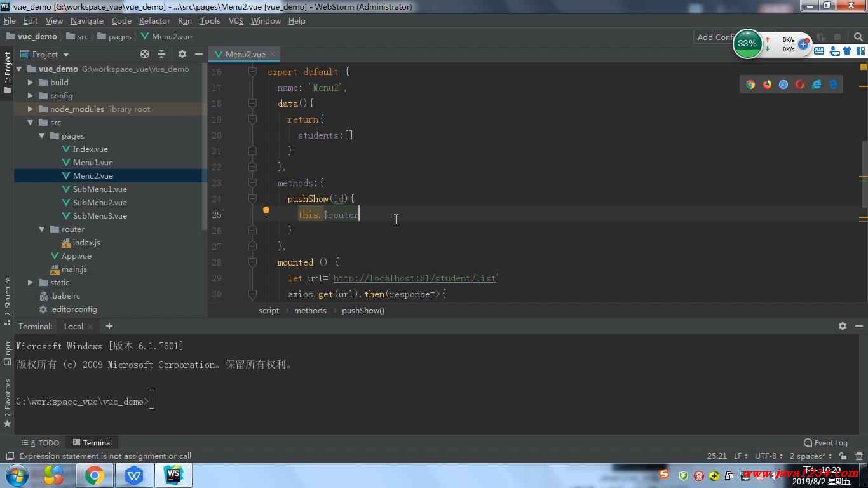Open WebStorm from the taskbar
868x488 pixels.
tap(173, 475)
